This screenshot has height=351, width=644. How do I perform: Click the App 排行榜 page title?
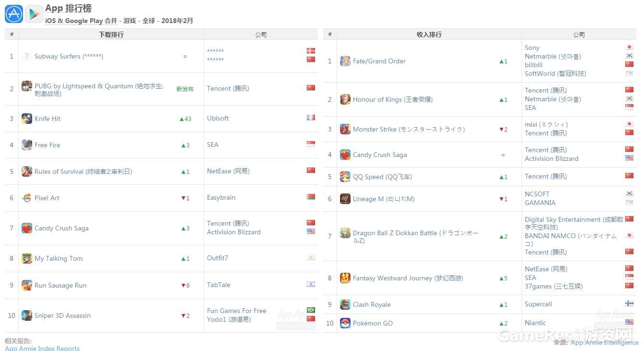coord(68,8)
